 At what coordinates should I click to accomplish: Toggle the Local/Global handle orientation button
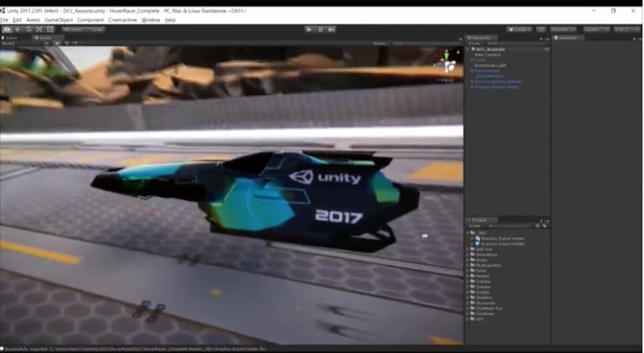pos(94,29)
